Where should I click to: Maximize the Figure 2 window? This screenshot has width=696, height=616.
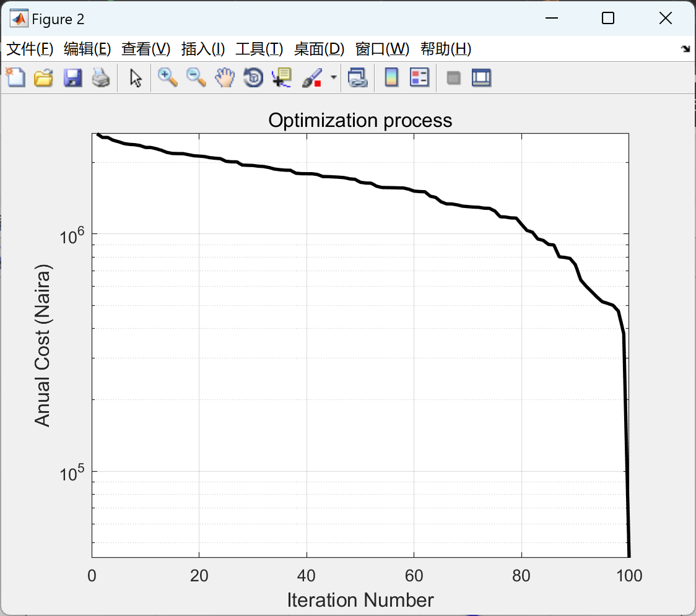pyautogui.click(x=608, y=18)
